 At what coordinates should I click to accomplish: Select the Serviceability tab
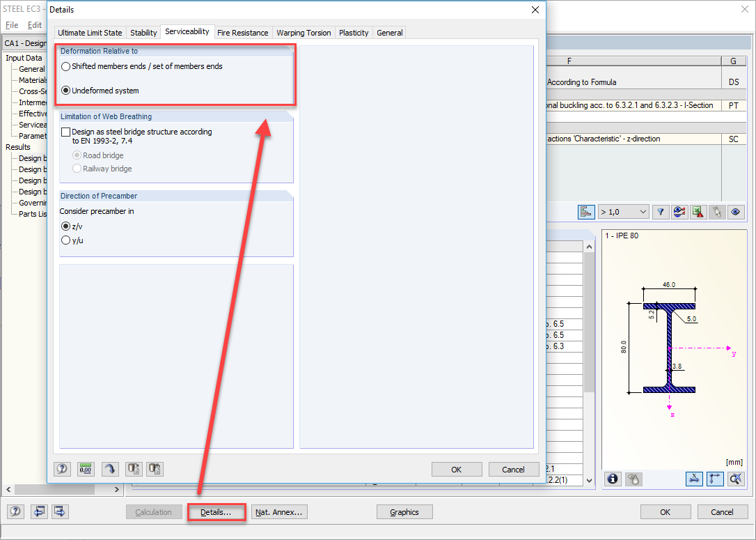click(x=187, y=31)
